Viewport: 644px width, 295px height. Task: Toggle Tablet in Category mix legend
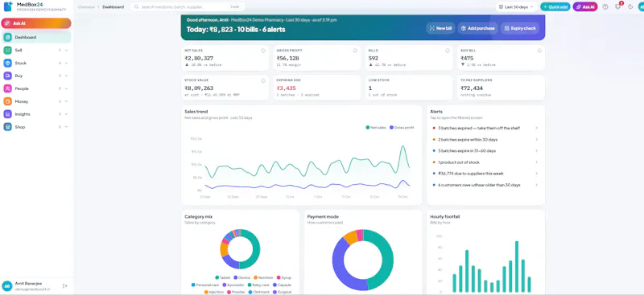(x=223, y=278)
